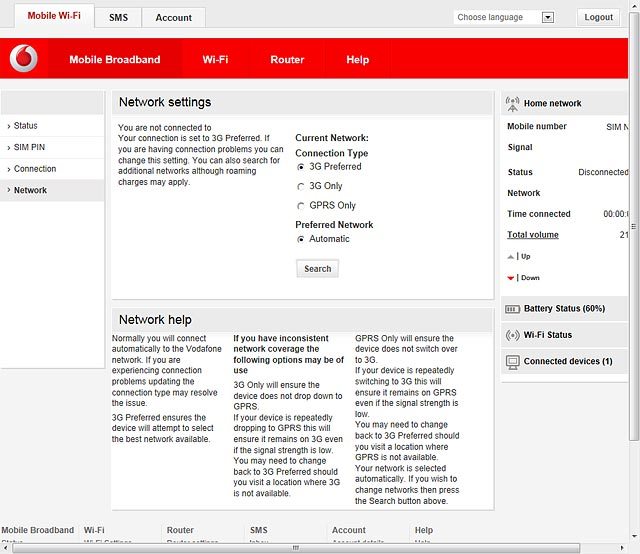Expand the Wi-Fi Status panel

pos(564,335)
